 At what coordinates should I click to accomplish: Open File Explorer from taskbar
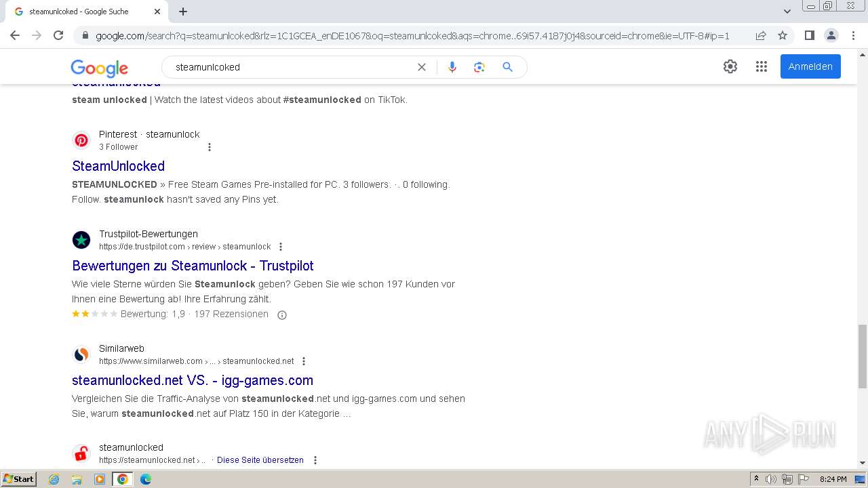(77, 479)
